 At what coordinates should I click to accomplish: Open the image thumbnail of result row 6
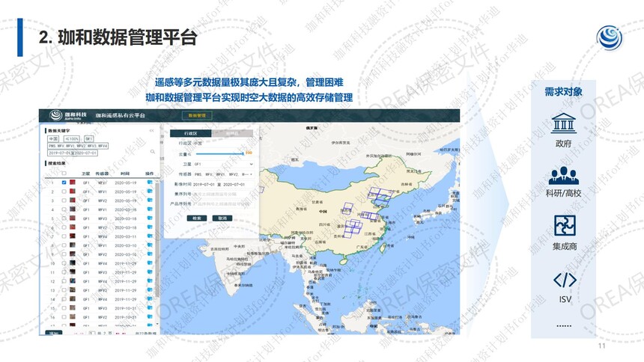tap(73, 227)
